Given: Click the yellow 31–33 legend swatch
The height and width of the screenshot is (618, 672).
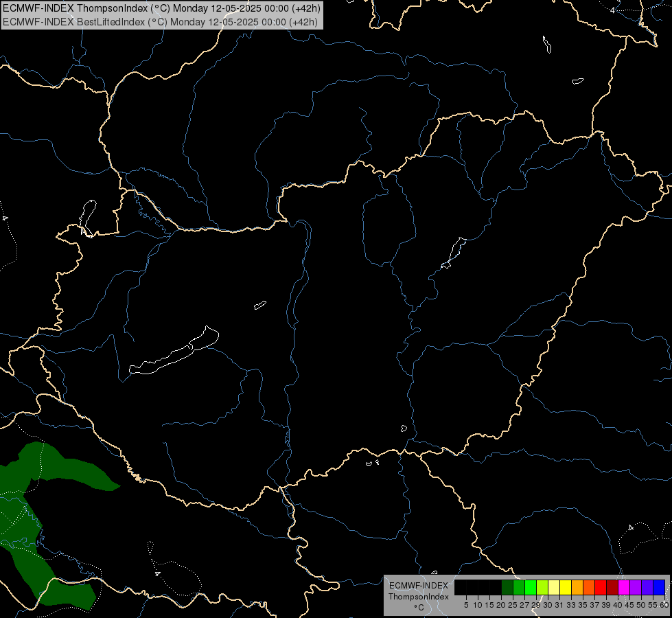Looking at the screenshot, I should pos(566,587).
